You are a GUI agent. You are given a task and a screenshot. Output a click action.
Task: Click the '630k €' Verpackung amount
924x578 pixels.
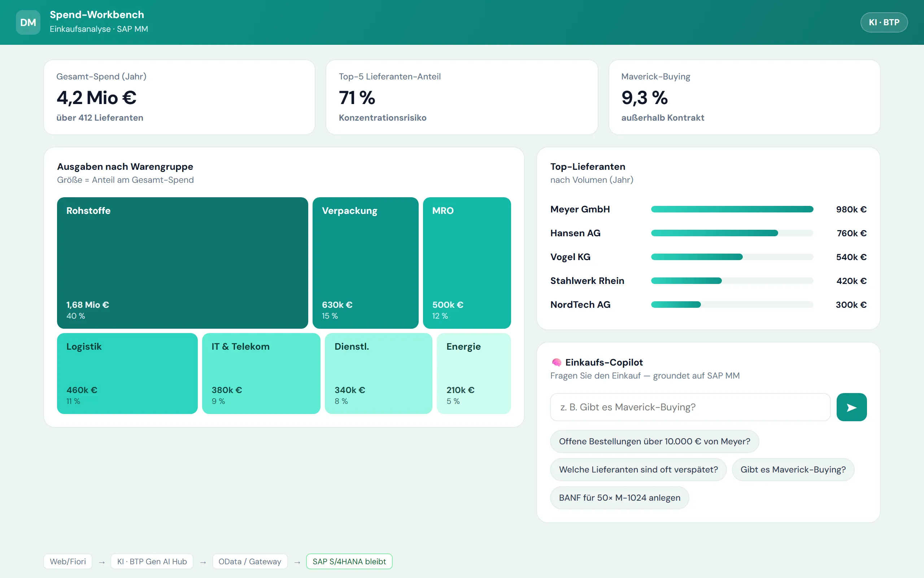click(x=337, y=305)
